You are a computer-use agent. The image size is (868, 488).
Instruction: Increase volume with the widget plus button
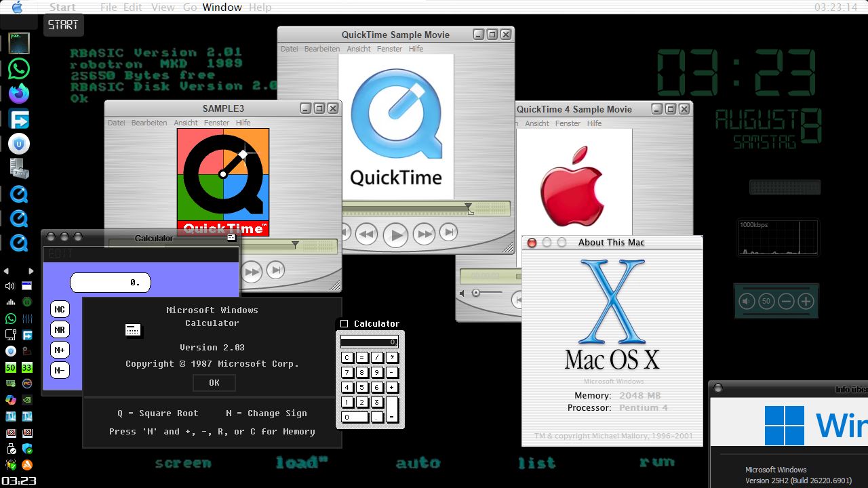click(x=806, y=301)
